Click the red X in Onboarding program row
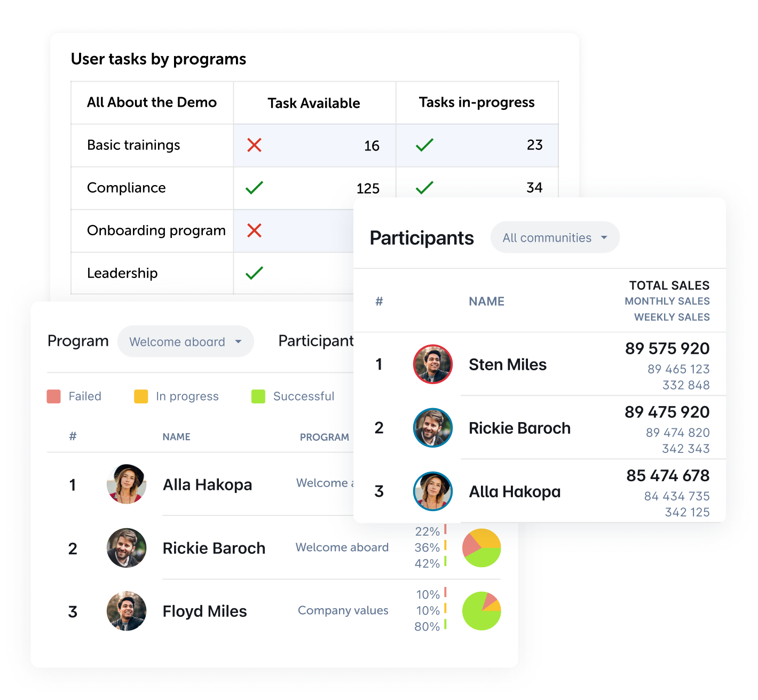Screen dimensions: 758x700 pos(254,230)
